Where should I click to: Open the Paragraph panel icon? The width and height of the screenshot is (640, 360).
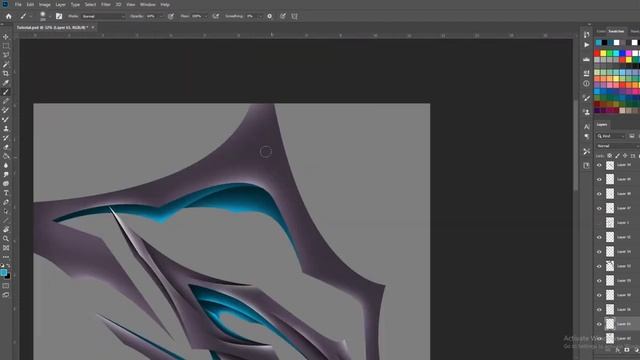coord(587,137)
